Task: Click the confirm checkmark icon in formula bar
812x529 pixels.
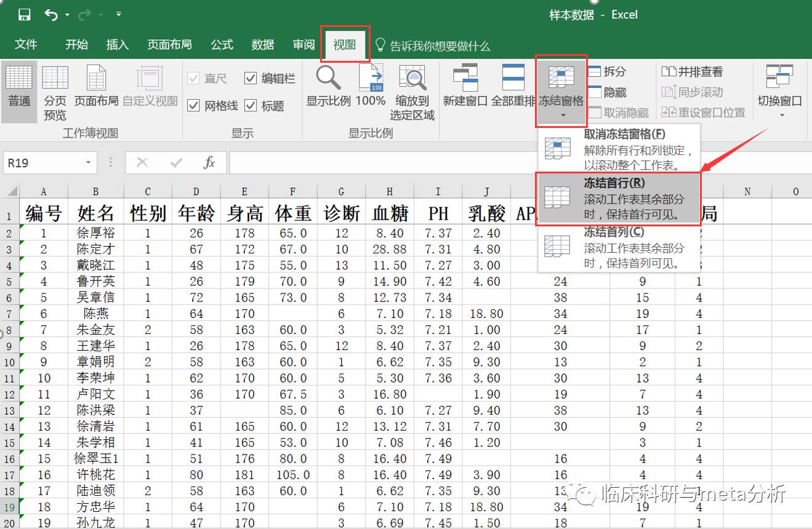Action: point(177,163)
